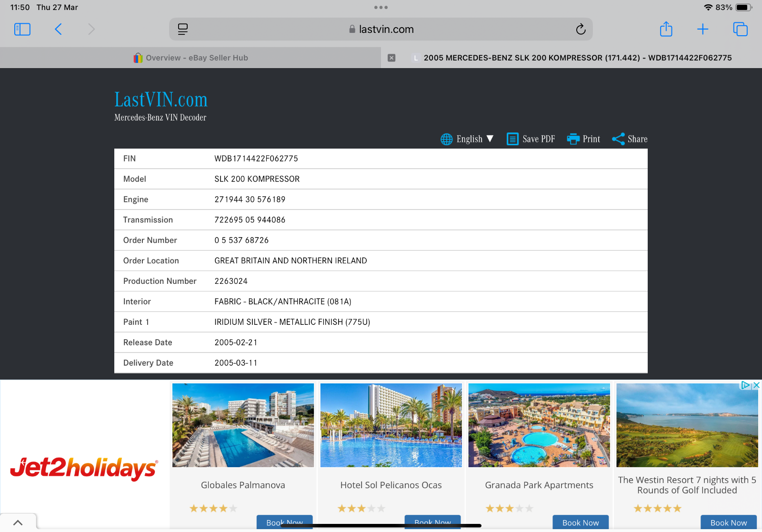762x532 pixels.
Task: Book now for Granada Park Apartments
Action: pos(581,522)
